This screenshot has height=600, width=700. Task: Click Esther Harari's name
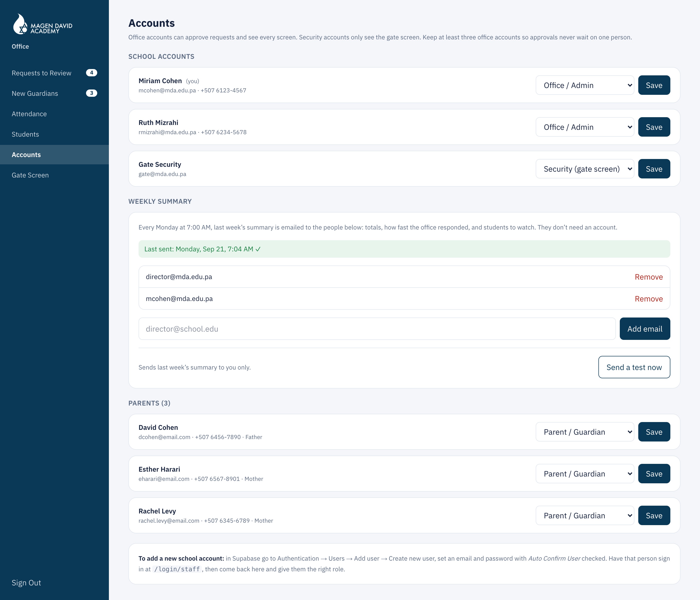[159, 469]
